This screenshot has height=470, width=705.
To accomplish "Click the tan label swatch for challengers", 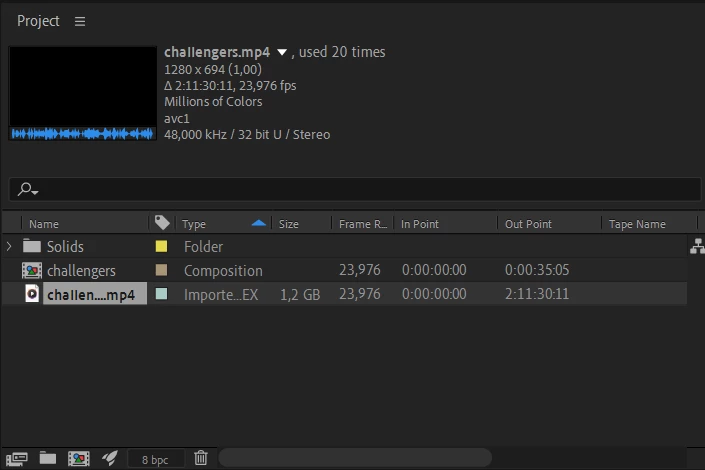I will tap(161, 270).
